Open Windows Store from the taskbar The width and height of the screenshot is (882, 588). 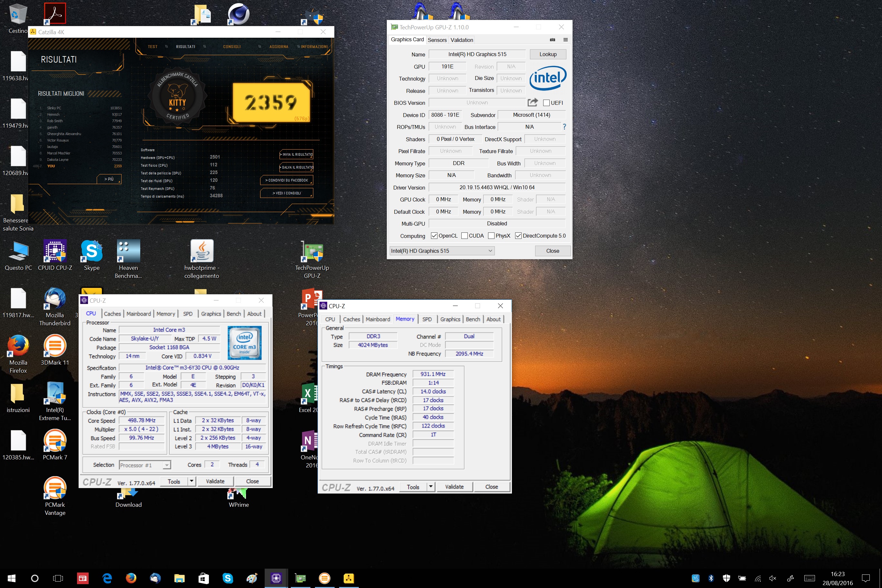(204, 578)
